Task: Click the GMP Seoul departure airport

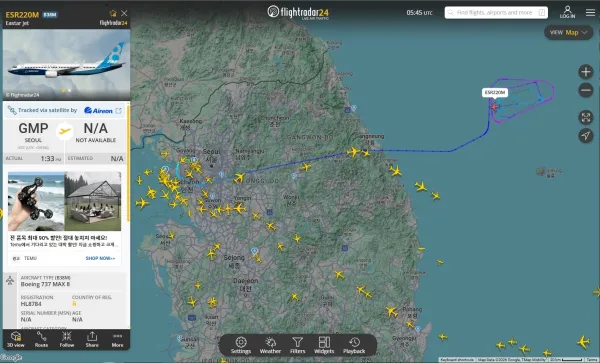Action: 33,133
